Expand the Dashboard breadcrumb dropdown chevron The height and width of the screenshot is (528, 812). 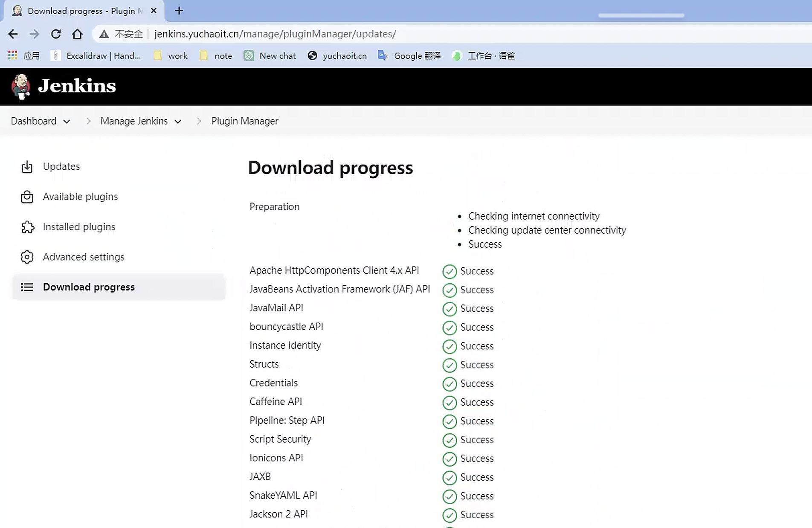click(x=67, y=122)
